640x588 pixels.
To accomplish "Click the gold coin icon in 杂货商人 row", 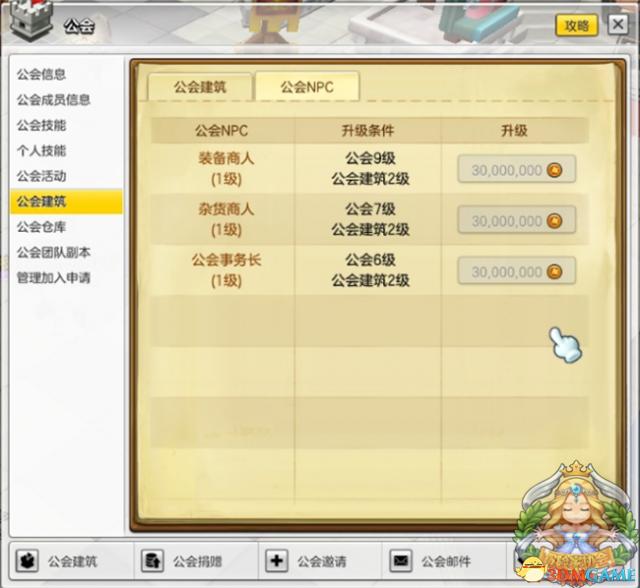I will pos(554,221).
